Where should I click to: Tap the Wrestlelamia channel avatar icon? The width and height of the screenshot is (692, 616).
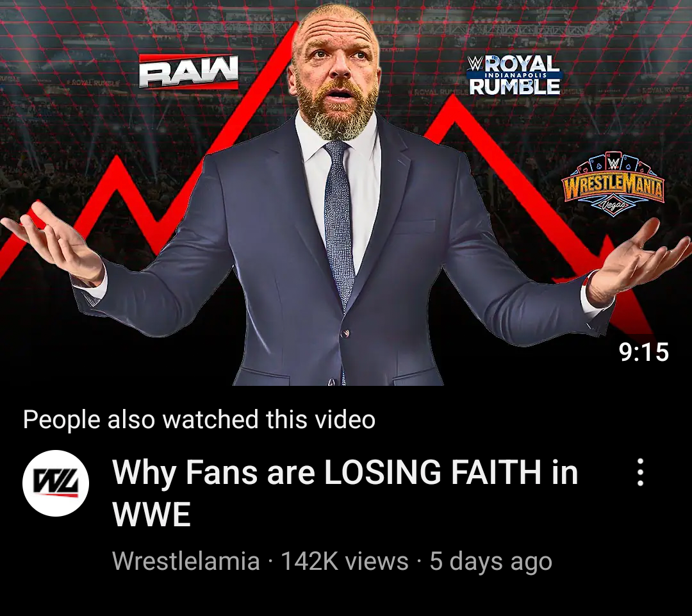56,483
